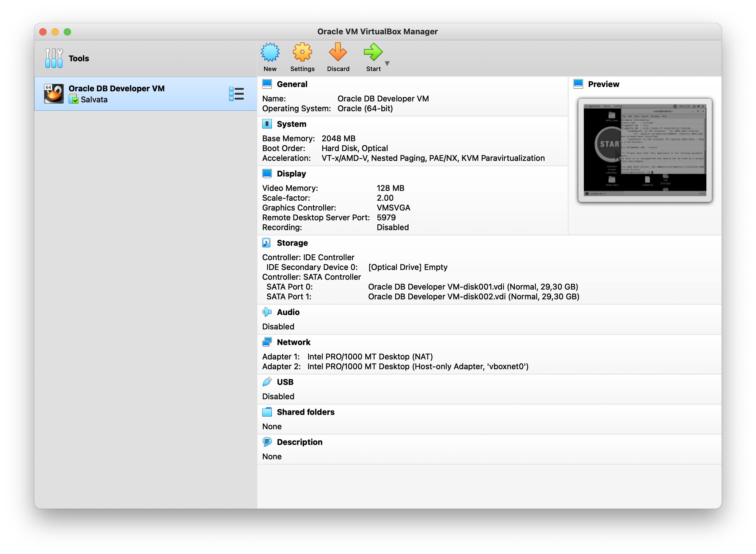Click the Audio section speaker icon

[x=267, y=312]
